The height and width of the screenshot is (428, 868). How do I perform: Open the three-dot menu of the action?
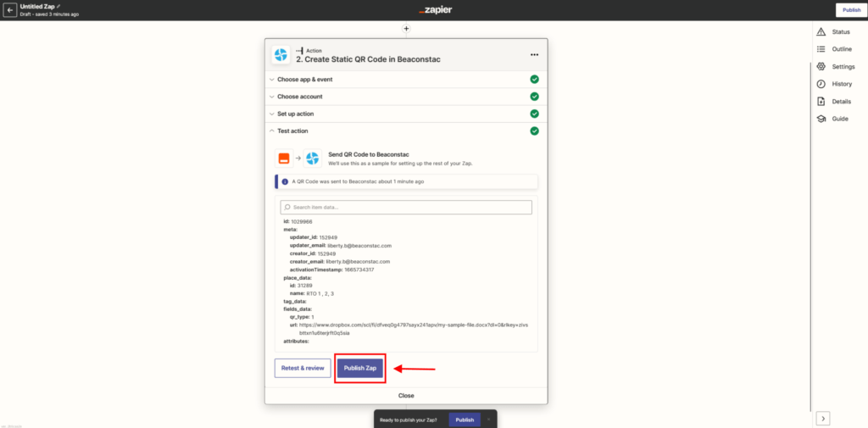[x=534, y=55]
